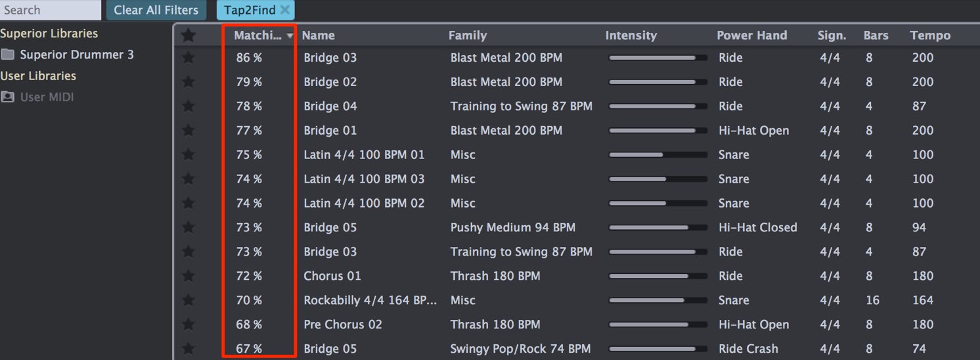
Task: Select the Bridge 02 groove name
Action: point(330,82)
